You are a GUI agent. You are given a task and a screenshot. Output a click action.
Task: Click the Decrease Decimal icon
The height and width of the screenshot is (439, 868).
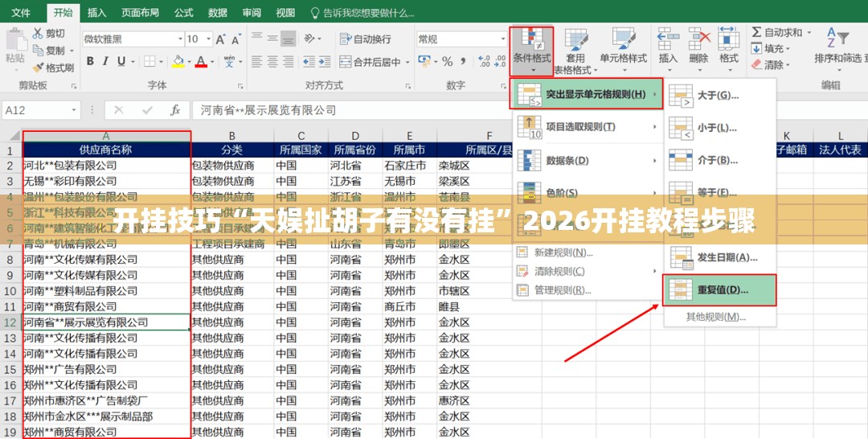500,61
